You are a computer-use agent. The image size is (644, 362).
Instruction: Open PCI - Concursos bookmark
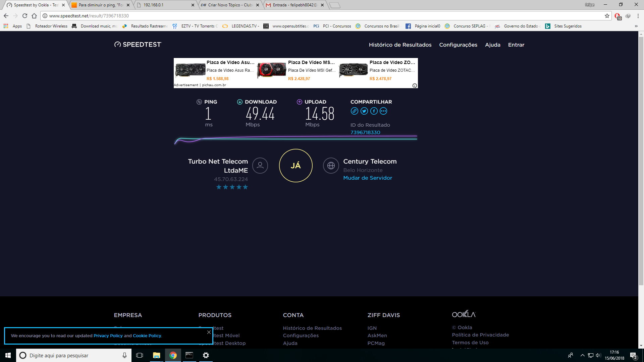coord(332,26)
